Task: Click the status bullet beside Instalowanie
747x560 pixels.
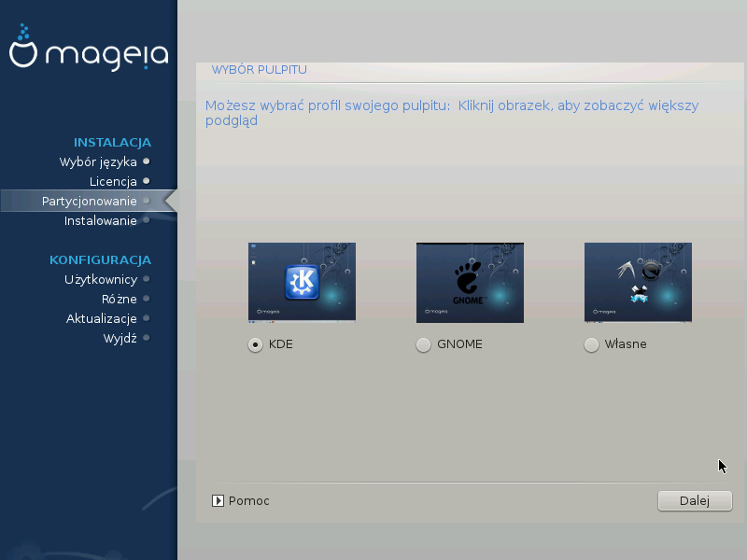Action: pos(147,220)
